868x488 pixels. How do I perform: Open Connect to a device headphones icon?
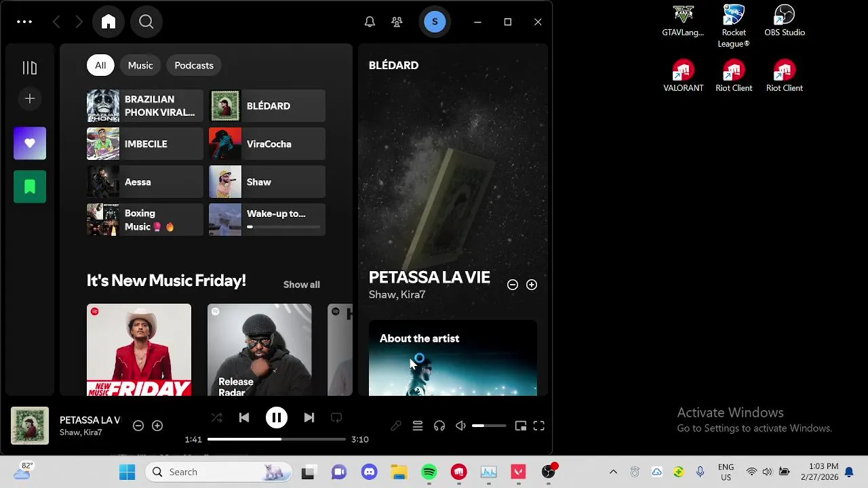click(x=439, y=426)
